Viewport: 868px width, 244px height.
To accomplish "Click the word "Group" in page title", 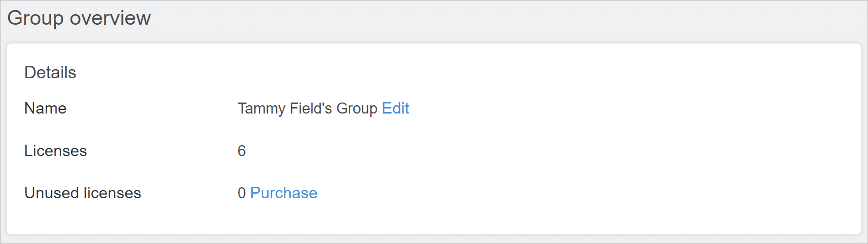I will tap(36, 18).
